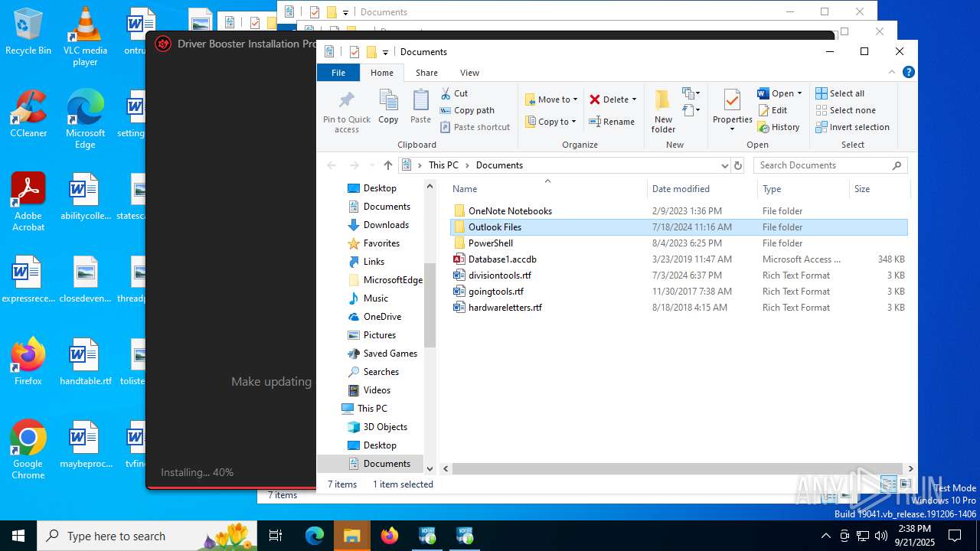The image size is (980, 551).
Task: Click the file list horizontal scrollbar
Action: 677,468
